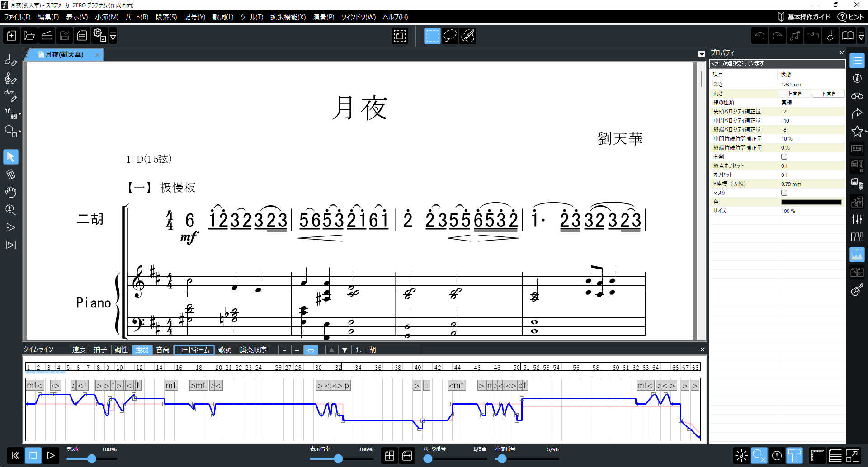Set slur direction to 上向き
Viewport: 868px width, 467px height.
tap(794, 94)
